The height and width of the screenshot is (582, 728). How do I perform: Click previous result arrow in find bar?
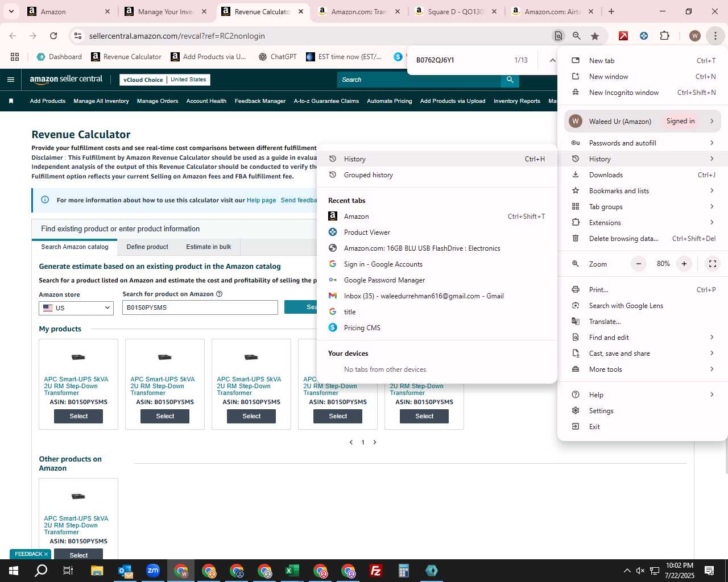[x=552, y=60]
